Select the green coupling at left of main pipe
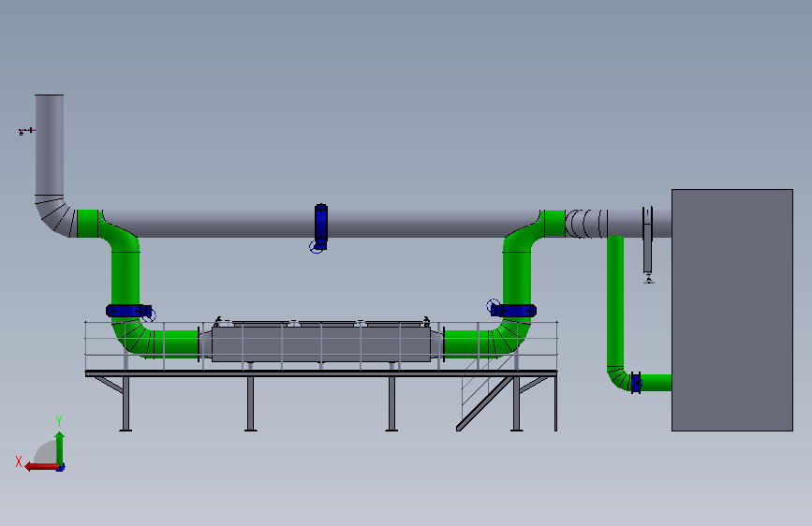Screen dimensions: 812x526 point(87,224)
